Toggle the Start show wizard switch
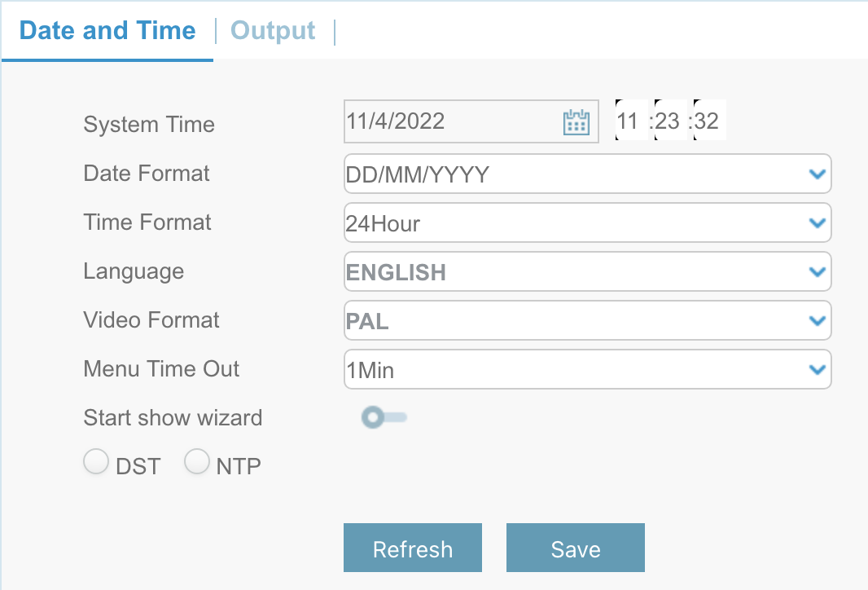868x590 pixels. click(x=384, y=418)
